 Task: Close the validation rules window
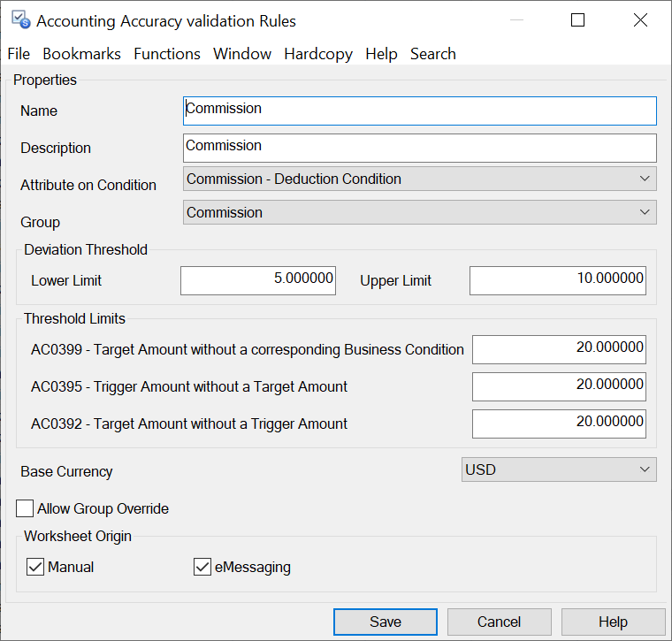(640, 20)
